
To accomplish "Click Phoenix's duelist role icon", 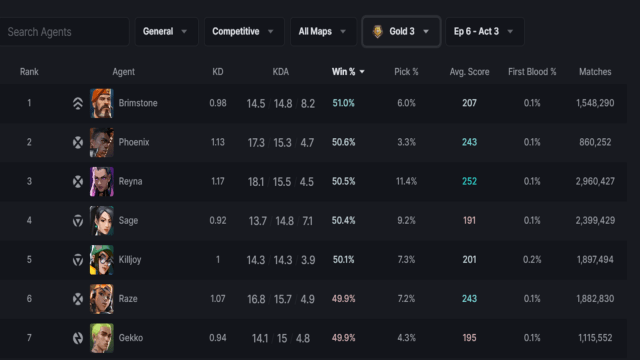I will click(78, 142).
